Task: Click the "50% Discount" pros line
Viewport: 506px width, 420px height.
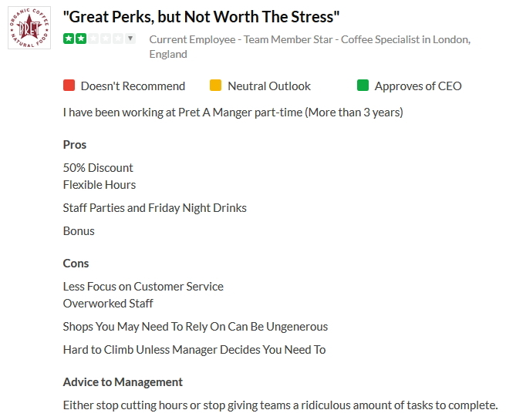Action: point(98,168)
